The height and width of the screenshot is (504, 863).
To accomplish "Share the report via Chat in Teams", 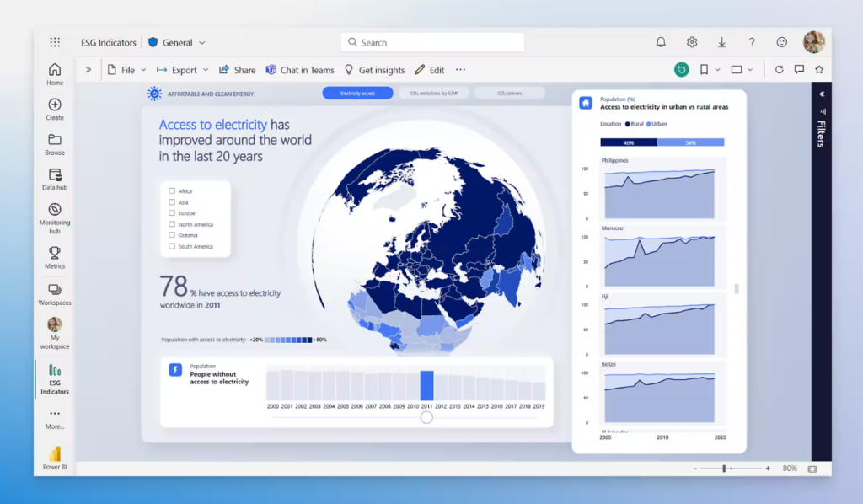I will click(x=299, y=70).
